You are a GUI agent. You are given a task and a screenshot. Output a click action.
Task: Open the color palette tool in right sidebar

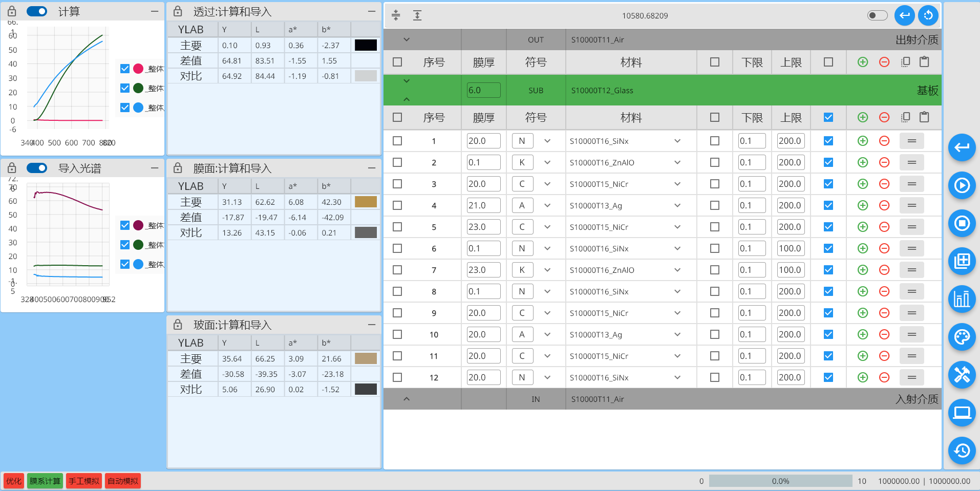pos(962,337)
